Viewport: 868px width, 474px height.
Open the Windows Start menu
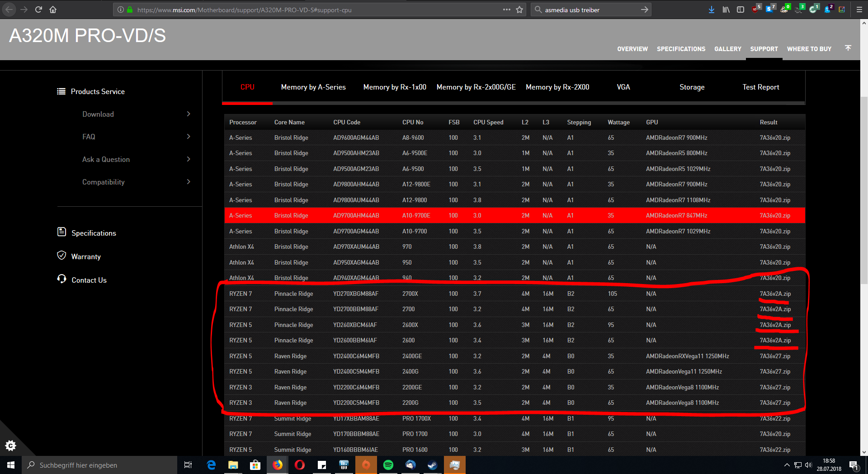[11, 465]
